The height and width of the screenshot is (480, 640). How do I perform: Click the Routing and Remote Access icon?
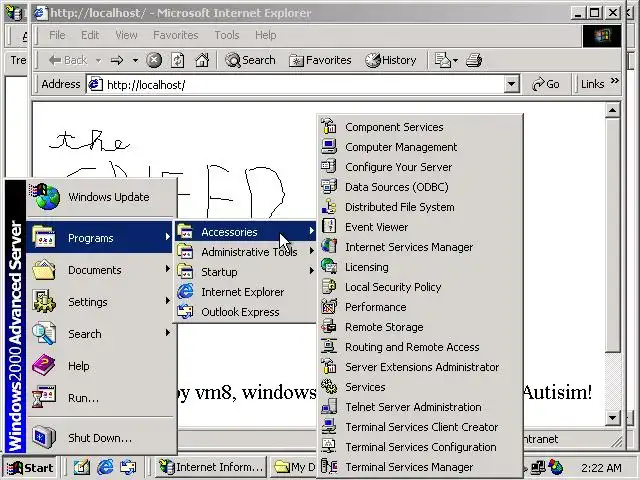[x=329, y=347]
